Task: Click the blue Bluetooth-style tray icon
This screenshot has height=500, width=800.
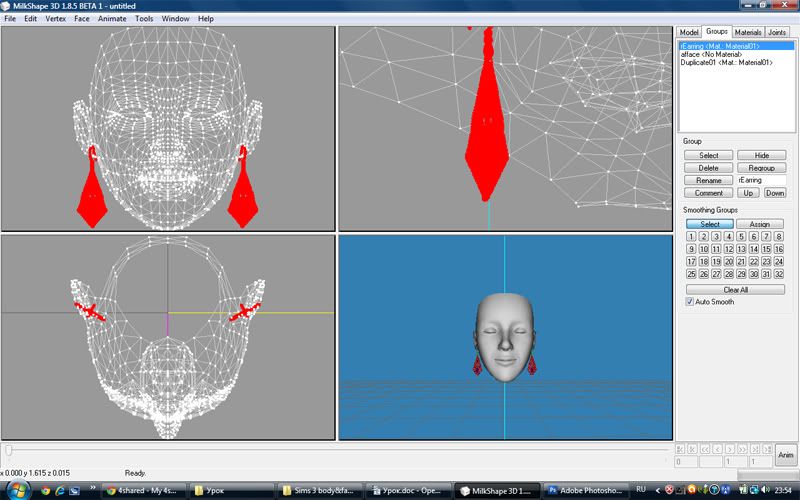Action: pyautogui.click(x=726, y=489)
